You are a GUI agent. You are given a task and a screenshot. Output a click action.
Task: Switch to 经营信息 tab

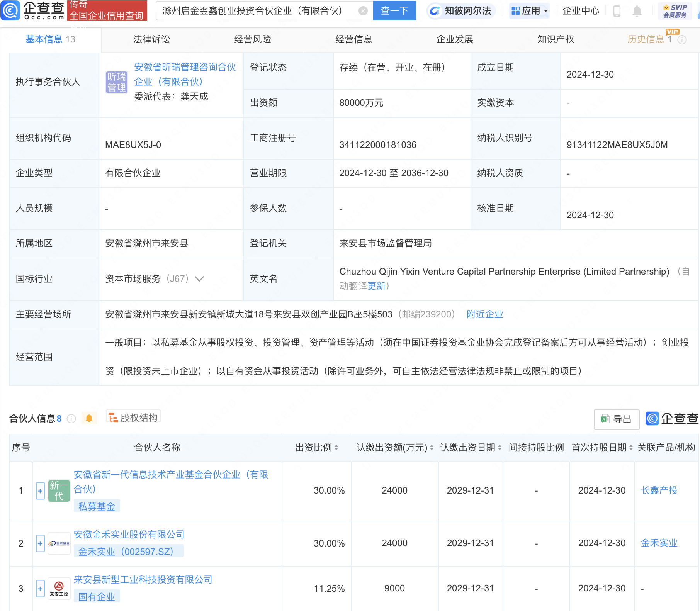(x=353, y=39)
